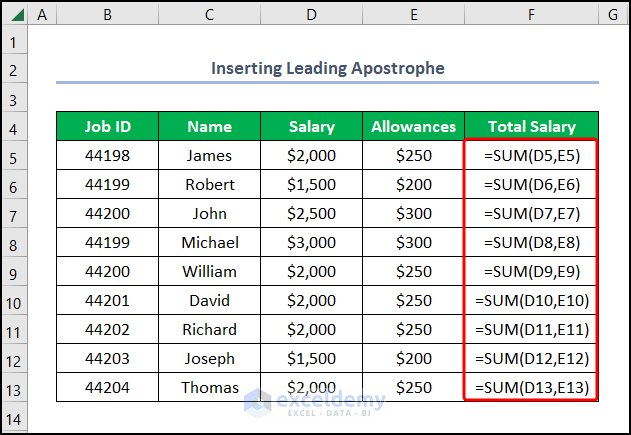This screenshot has width=631, height=435.
Task: Click the Allowances header cell
Action: tap(413, 127)
